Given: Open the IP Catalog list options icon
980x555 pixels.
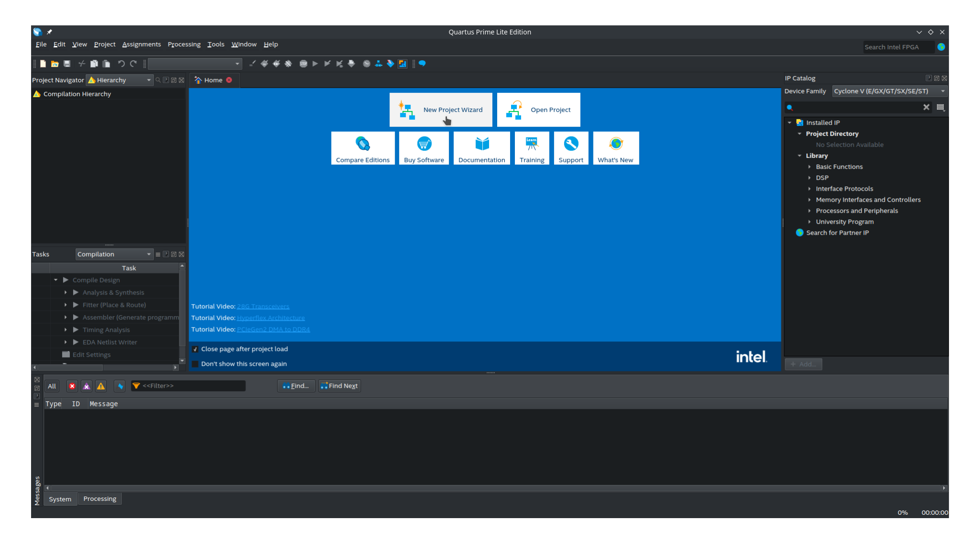Looking at the screenshot, I should pyautogui.click(x=941, y=107).
